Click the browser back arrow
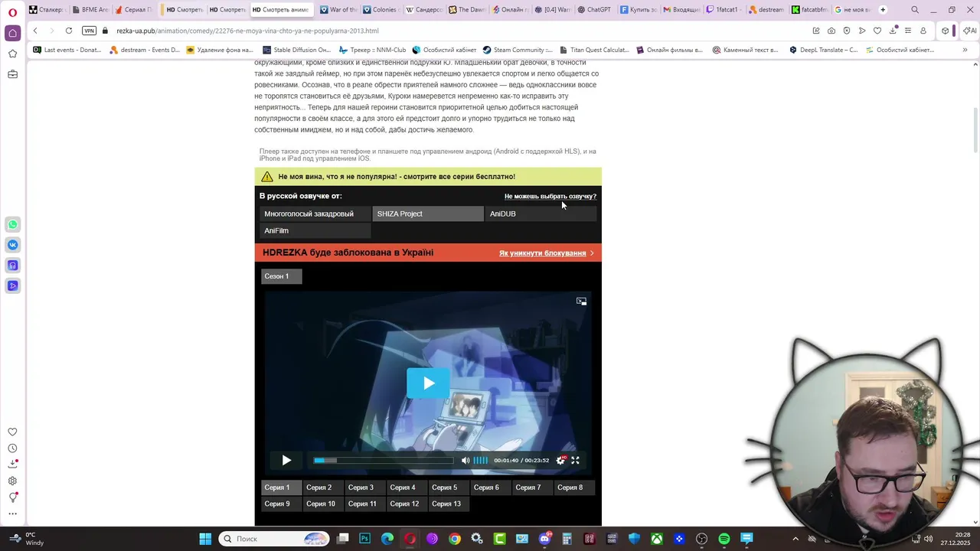Screen dimensions: 980x551 click(x=35, y=31)
